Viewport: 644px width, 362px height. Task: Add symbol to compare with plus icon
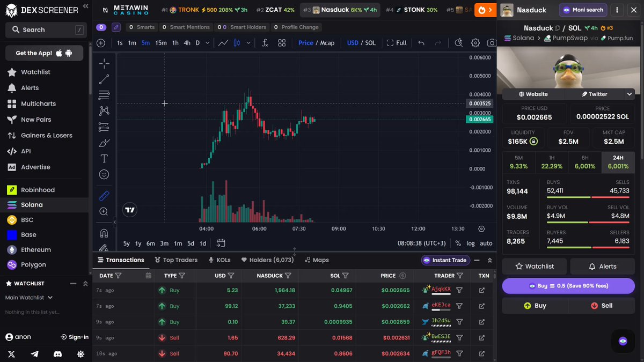(x=101, y=43)
